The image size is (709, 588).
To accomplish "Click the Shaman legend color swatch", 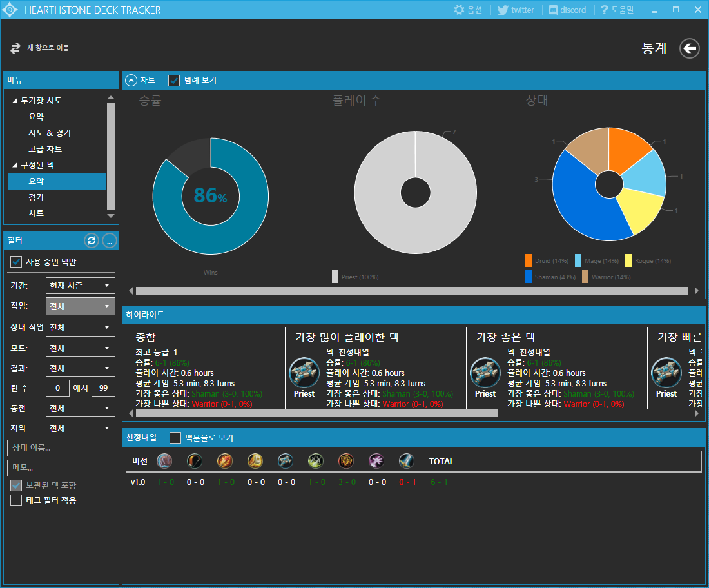I will coord(528,277).
